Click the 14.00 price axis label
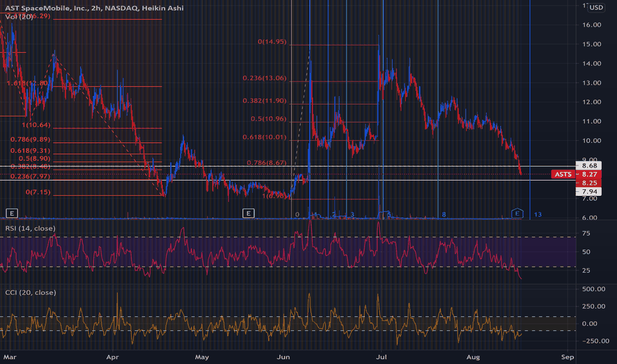This screenshot has width=617, height=364. tap(591, 64)
